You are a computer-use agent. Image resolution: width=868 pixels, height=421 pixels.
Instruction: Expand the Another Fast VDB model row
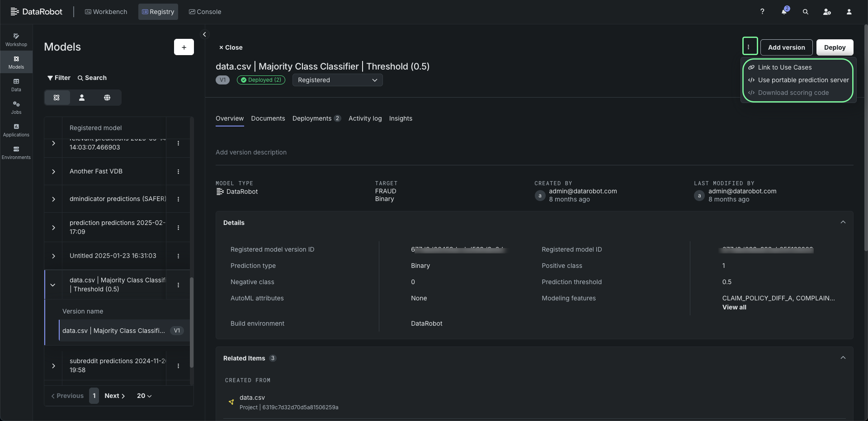pyautogui.click(x=53, y=172)
